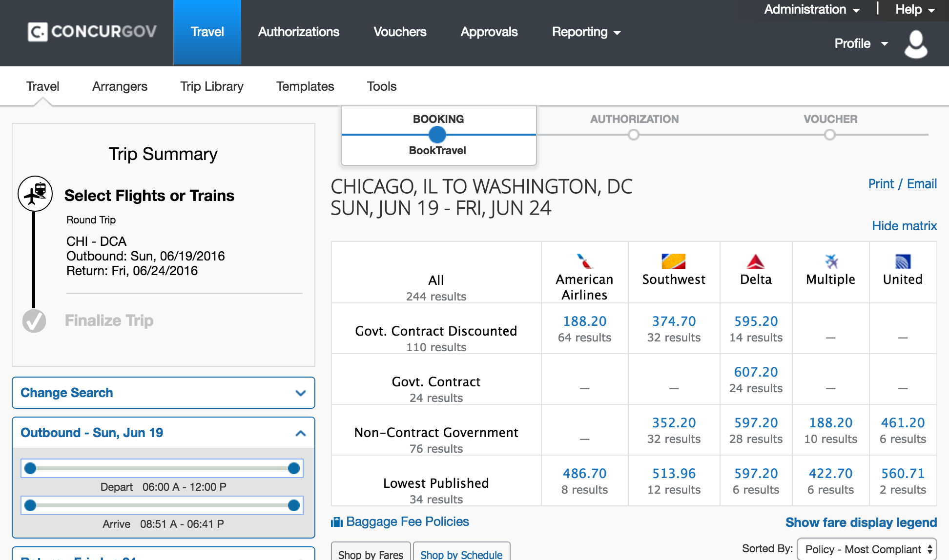Click the Hide matrix link
This screenshot has height=560, width=949.
click(x=904, y=226)
